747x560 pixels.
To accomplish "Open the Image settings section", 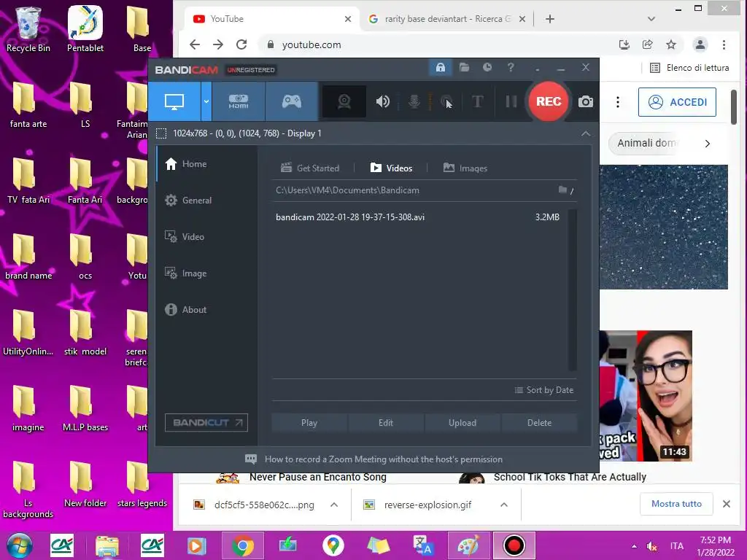I will (206, 273).
